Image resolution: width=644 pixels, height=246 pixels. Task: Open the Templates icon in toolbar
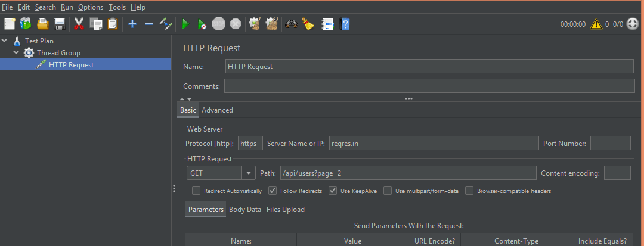coord(26,24)
